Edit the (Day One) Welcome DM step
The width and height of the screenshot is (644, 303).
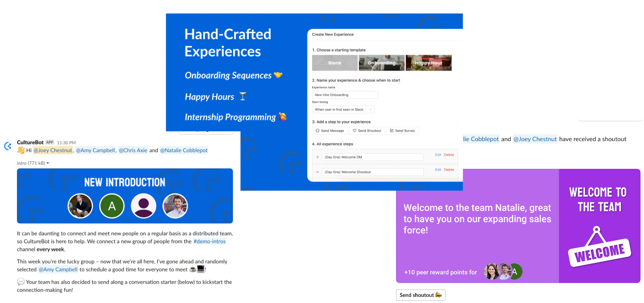438,155
